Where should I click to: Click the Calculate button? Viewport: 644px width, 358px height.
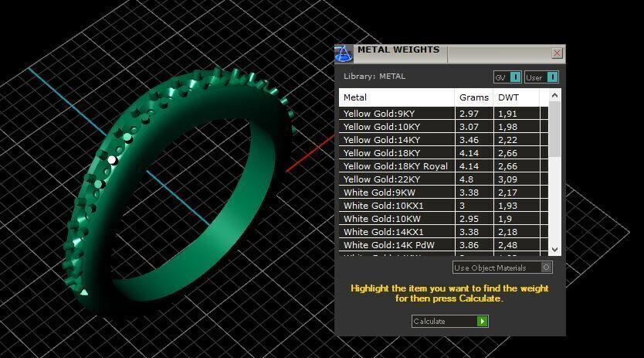[x=449, y=322]
